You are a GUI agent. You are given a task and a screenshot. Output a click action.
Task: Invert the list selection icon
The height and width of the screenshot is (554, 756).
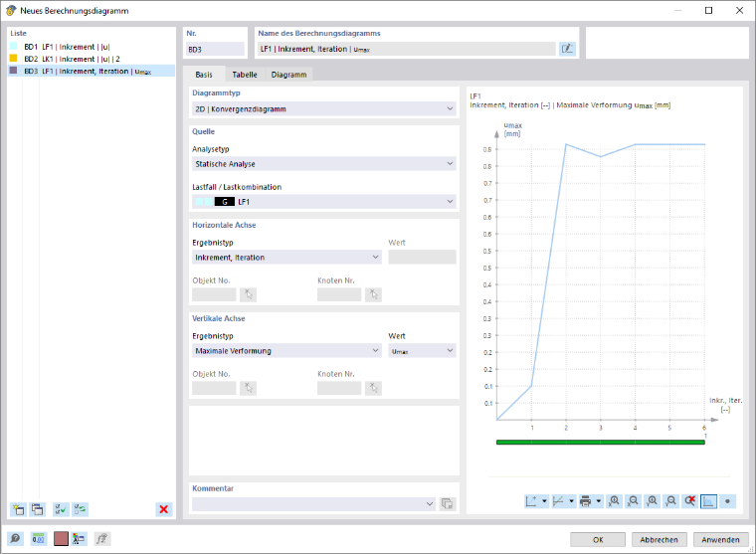(80, 509)
